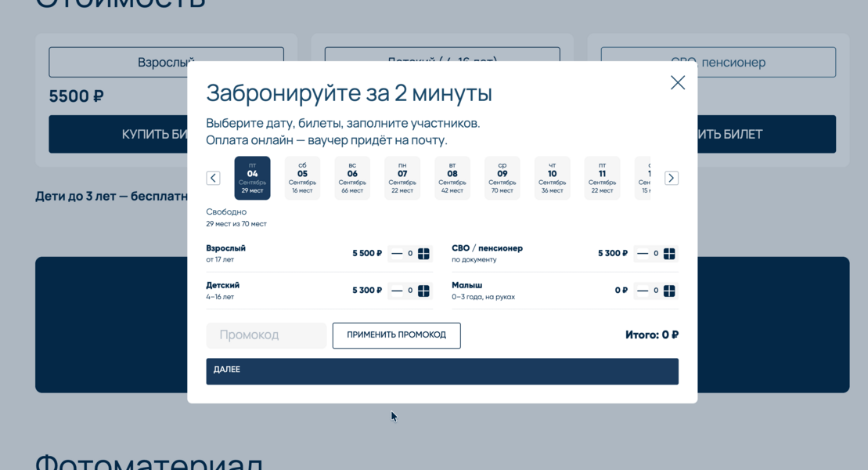Increase Взрослый ticket count with plus
Screen dimensions: 868x470
pos(423,253)
